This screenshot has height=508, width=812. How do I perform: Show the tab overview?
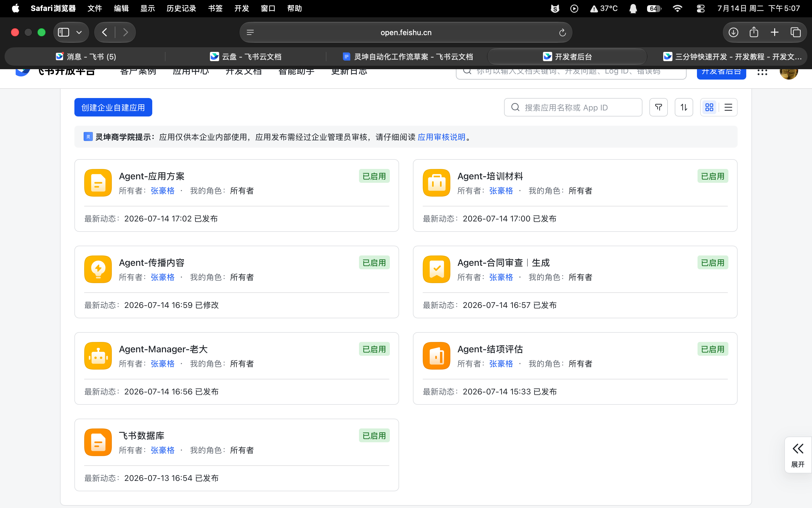click(796, 32)
